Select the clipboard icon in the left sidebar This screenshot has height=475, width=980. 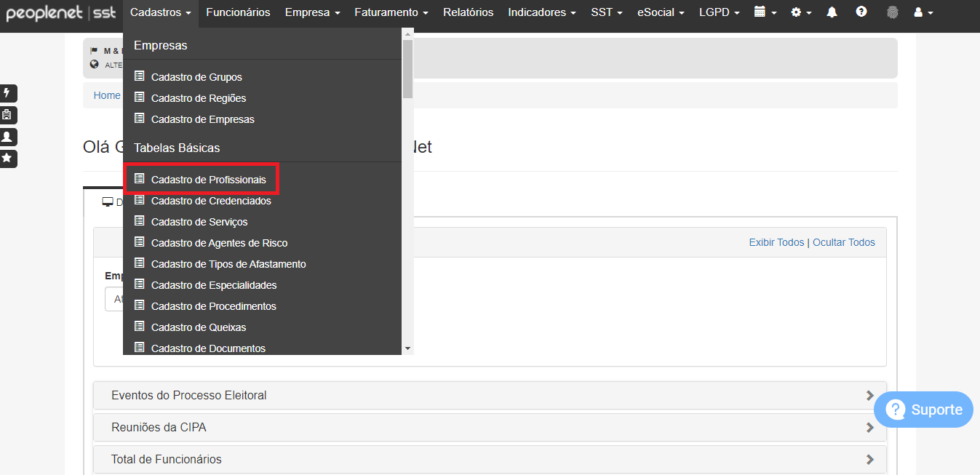(x=9, y=115)
